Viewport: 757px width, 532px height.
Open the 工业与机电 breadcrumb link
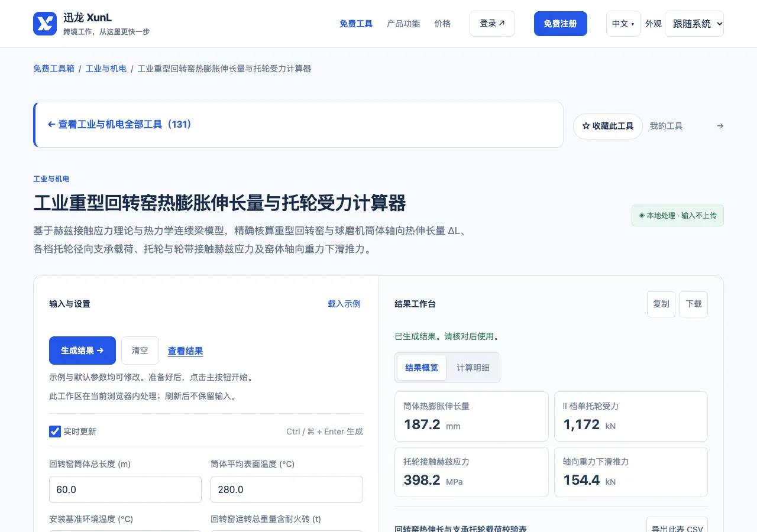[106, 69]
